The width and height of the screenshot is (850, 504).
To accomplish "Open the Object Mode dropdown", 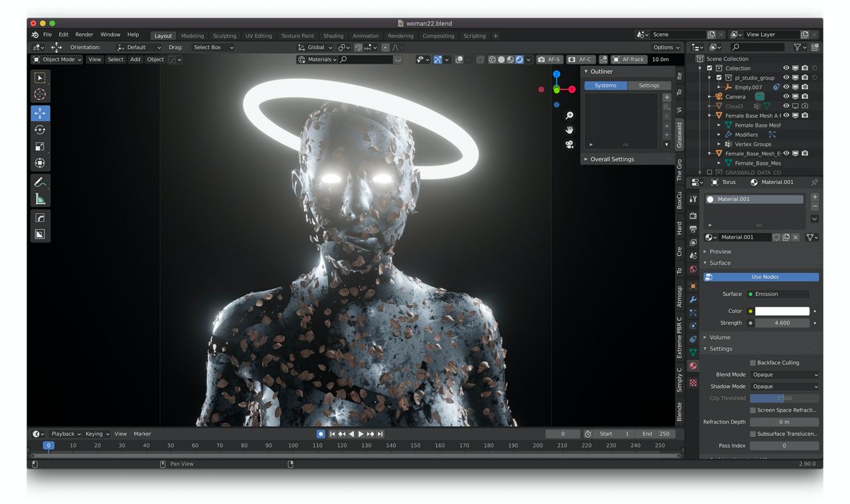I will tap(58, 59).
